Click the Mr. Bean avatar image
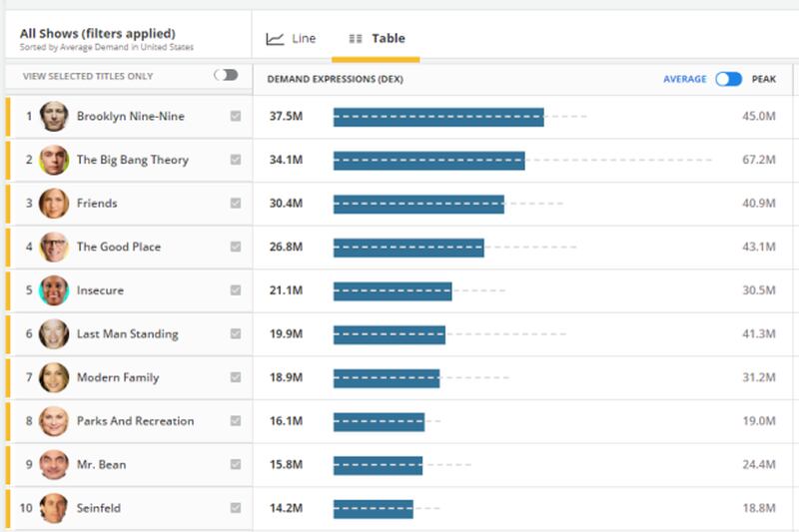Screen dimensions: 799x532 coord(54,464)
